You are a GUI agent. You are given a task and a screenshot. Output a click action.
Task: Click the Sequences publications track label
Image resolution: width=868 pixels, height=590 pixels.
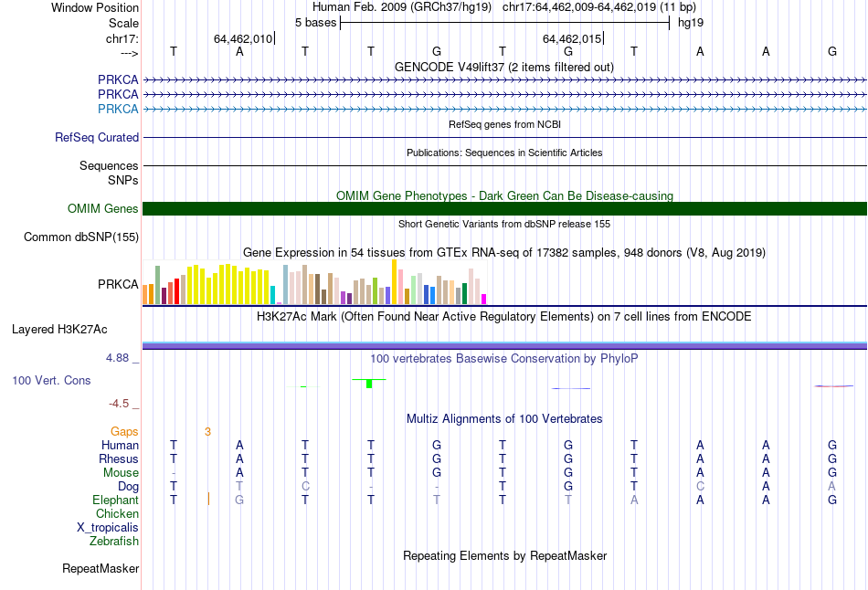tap(109, 165)
